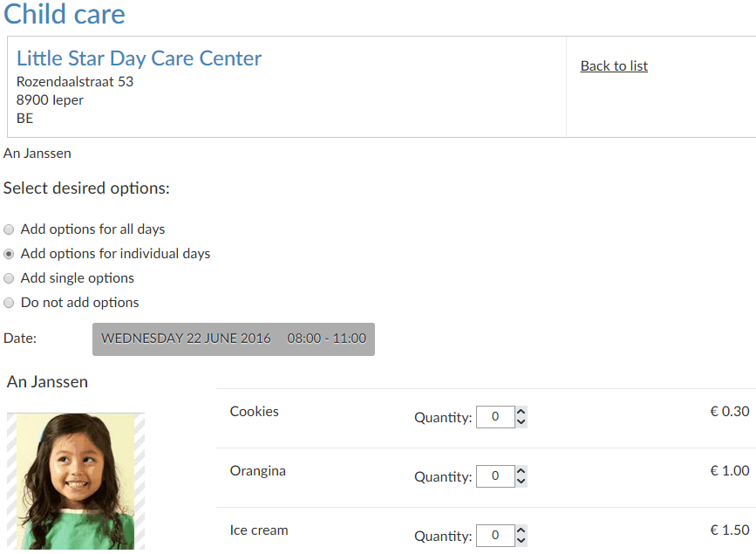756x554 pixels.
Task: Click the Cookies quantity input field
Action: click(494, 417)
